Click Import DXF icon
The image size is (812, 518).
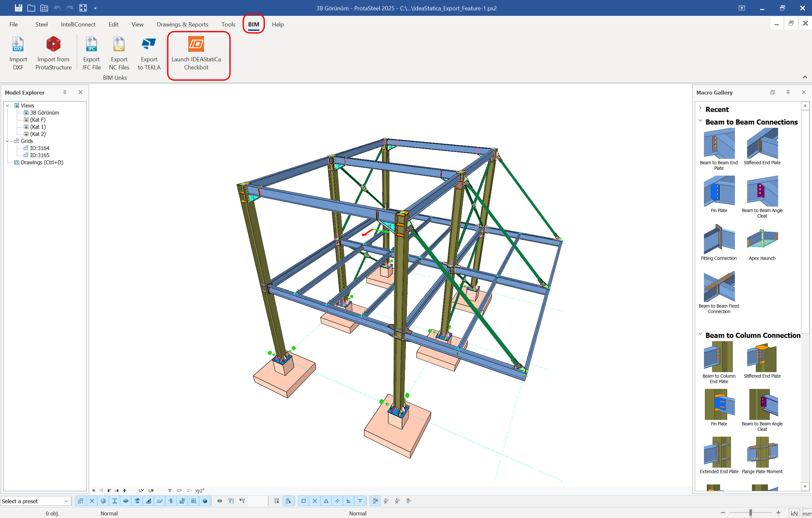pyautogui.click(x=18, y=44)
